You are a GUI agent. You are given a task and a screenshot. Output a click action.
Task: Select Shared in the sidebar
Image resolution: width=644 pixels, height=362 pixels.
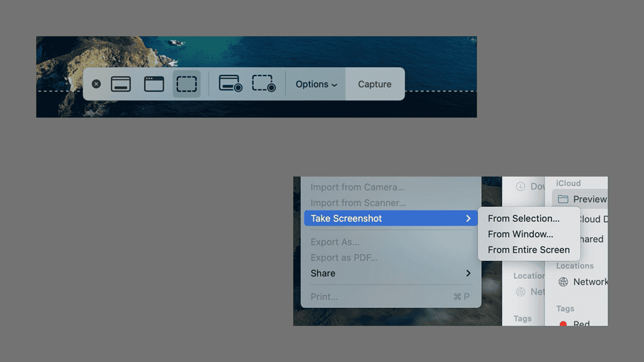coord(590,239)
